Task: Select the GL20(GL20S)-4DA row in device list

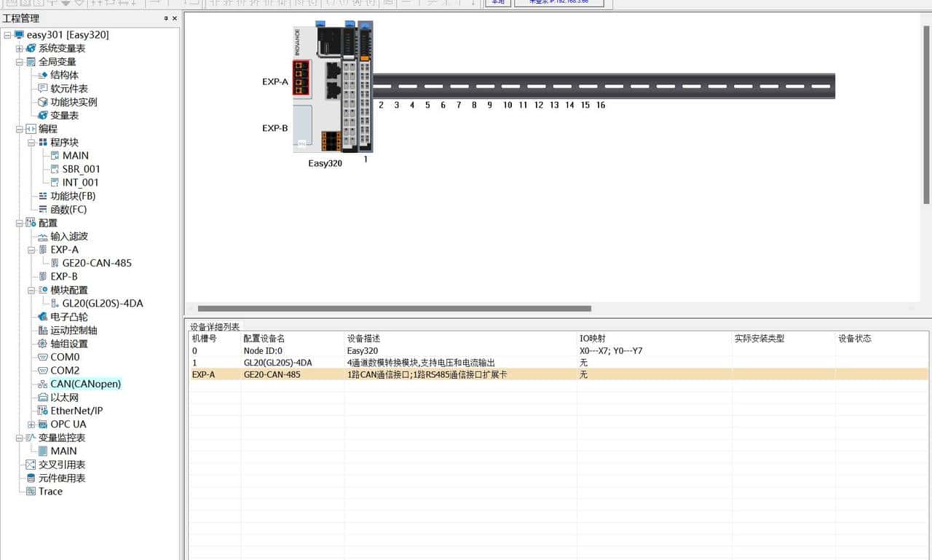Action: click(x=277, y=363)
